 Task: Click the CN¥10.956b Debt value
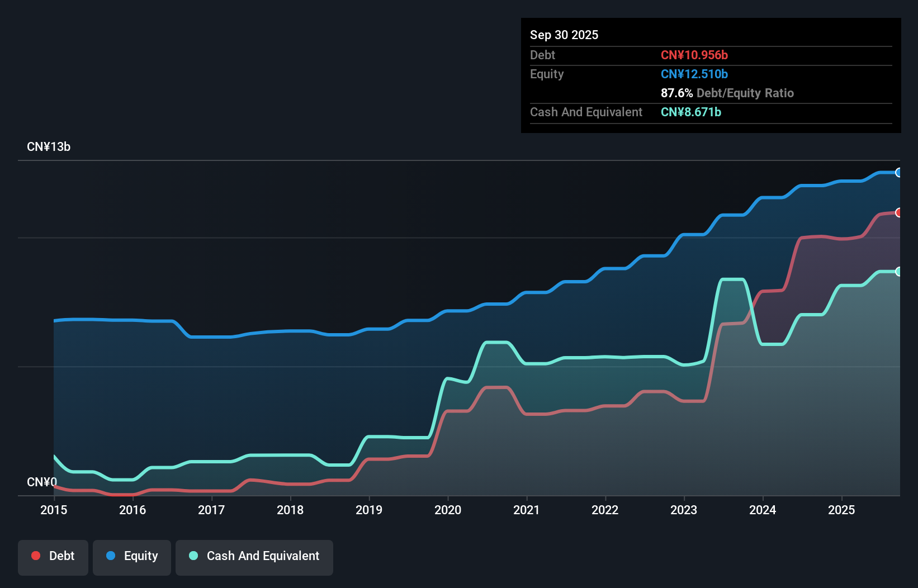click(695, 55)
